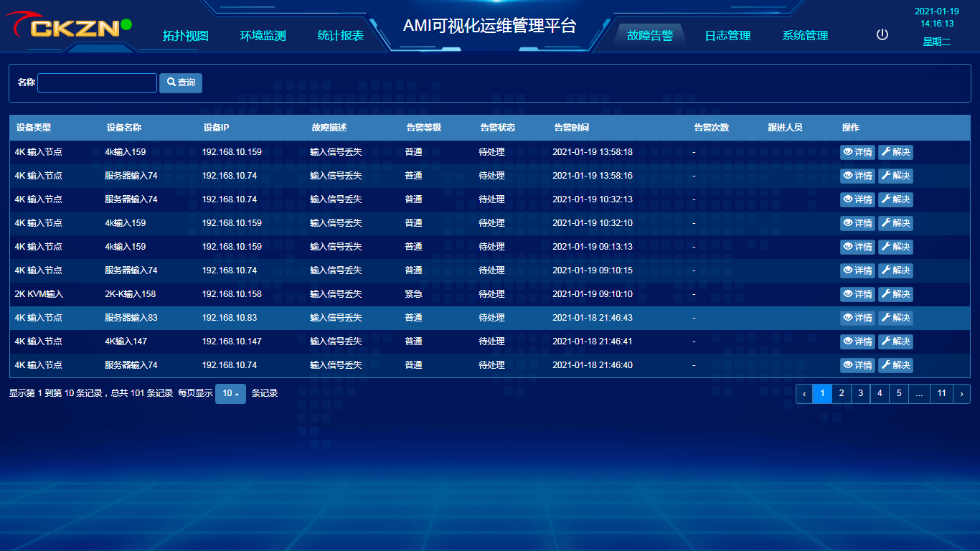
Task: Open the 日志管理 menu
Action: point(727,35)
